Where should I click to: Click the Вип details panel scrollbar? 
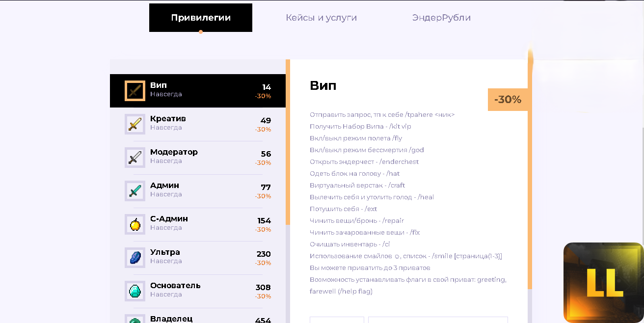click(530, 172)
